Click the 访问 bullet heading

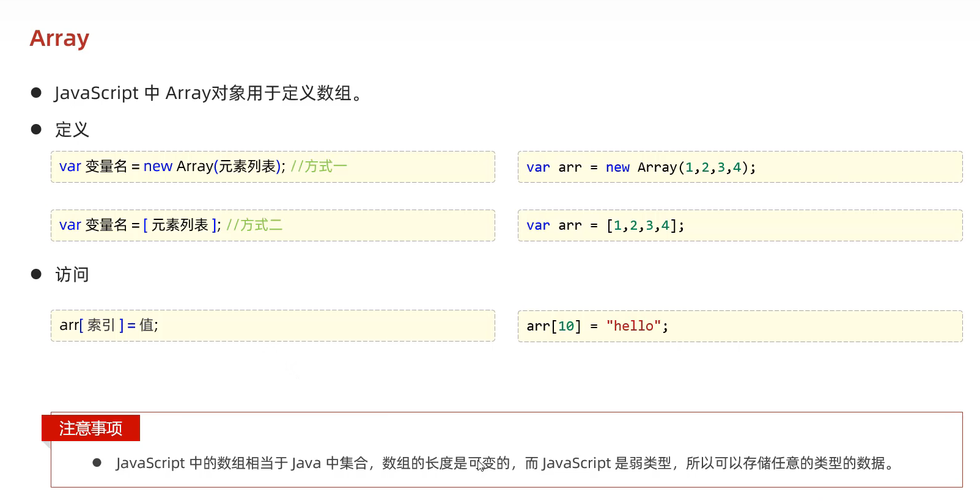click(72, 275)
